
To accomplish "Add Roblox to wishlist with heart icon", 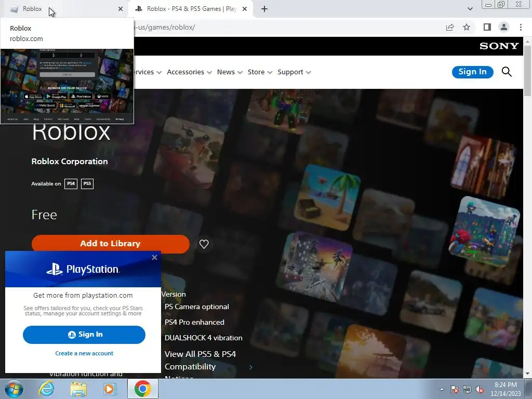I will 204,244.
